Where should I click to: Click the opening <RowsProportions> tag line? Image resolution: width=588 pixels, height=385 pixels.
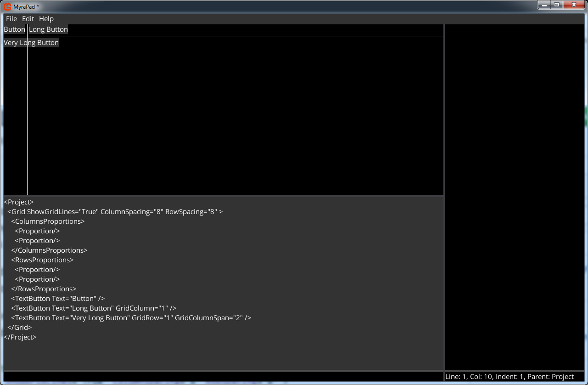42,260
